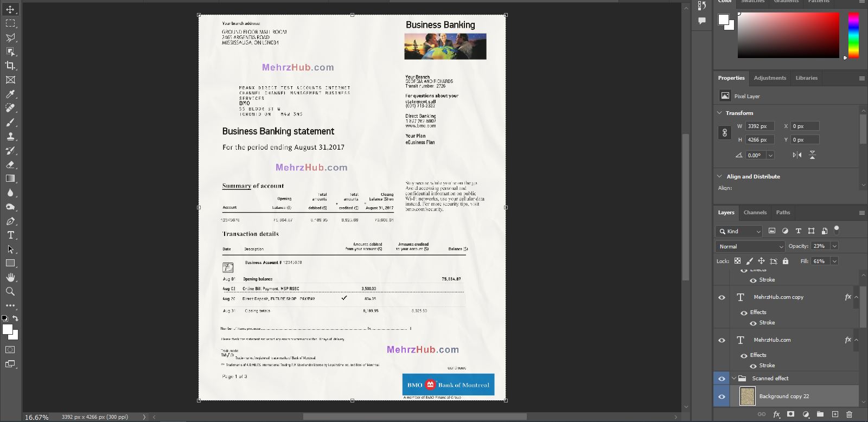
Task: Collapse the Scanned effect group
Action: (x=734, y=379)
